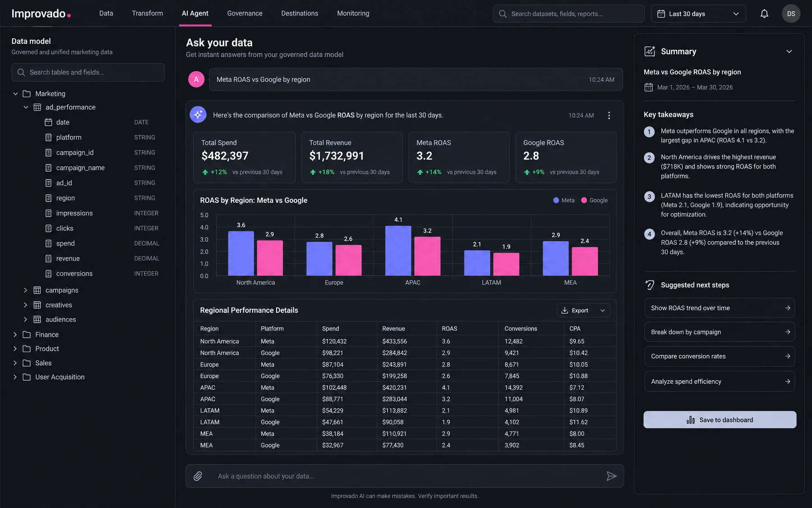Open the Last 30 days date dropdown
This screenshot has width=812, height=508.
[698, 14]
